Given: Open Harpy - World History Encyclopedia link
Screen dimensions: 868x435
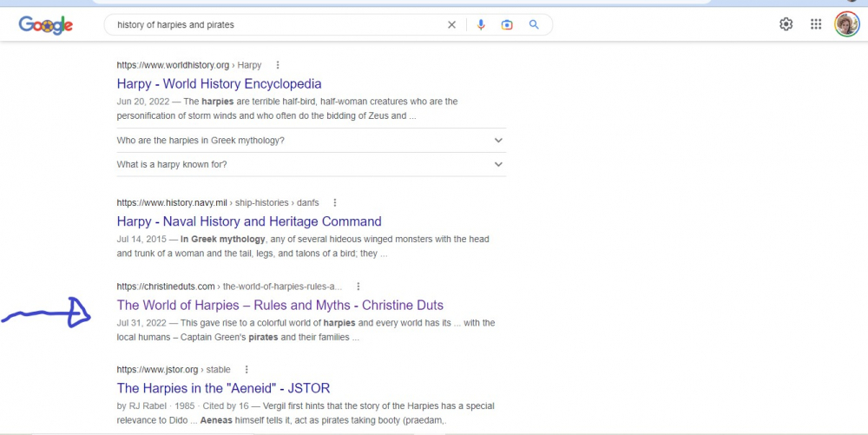Looking at the screenshot, I should tap(219, 84).
